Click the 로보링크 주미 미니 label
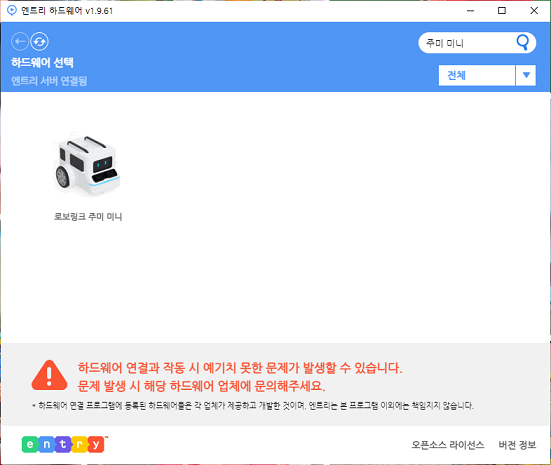Screen dimensions: 551x465 [88, 217]
